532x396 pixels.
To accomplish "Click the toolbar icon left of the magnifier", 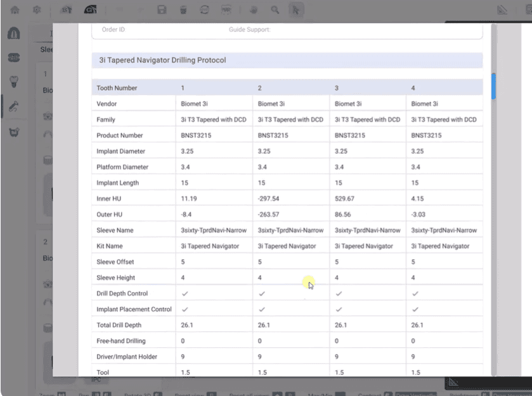I will point(254,10).
